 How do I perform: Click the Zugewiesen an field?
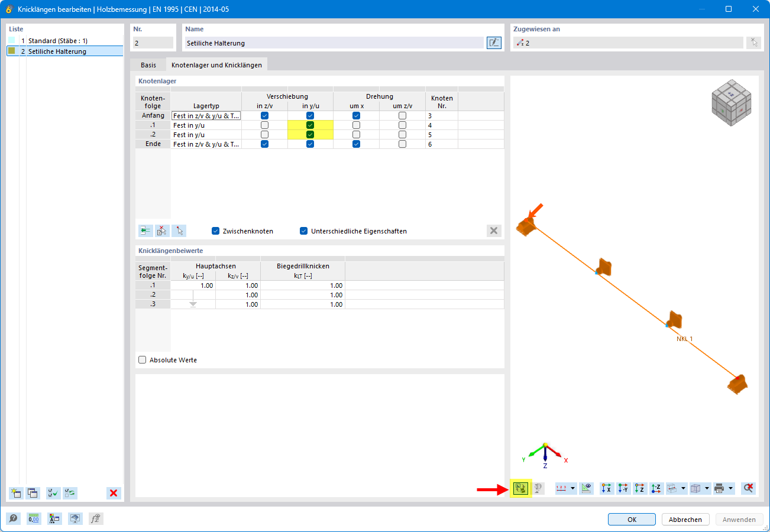pos(628,43)
